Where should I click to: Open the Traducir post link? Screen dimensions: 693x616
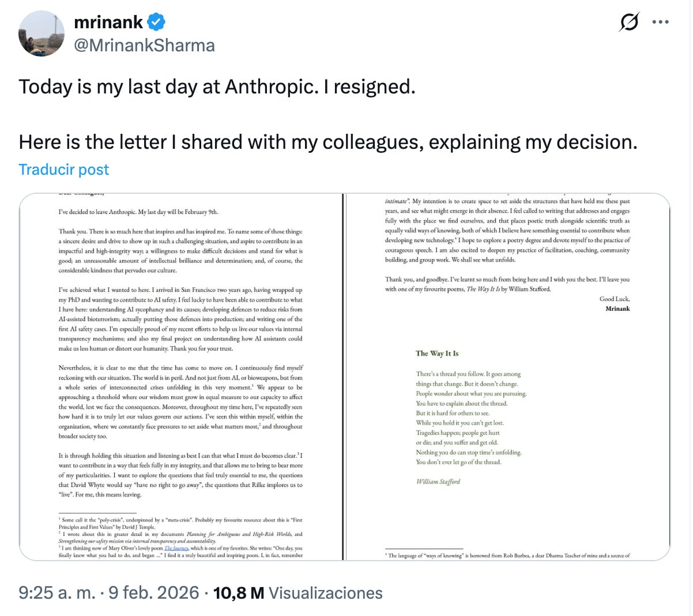click(63, 169)
